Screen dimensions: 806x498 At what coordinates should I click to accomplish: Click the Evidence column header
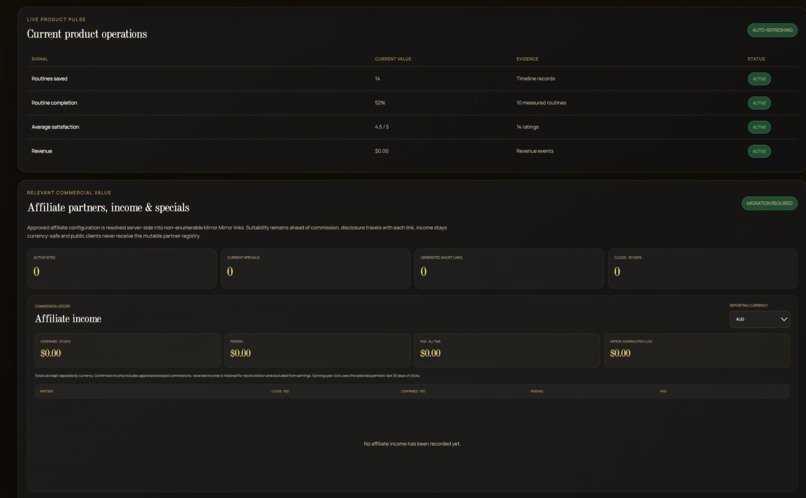(527, 59)
